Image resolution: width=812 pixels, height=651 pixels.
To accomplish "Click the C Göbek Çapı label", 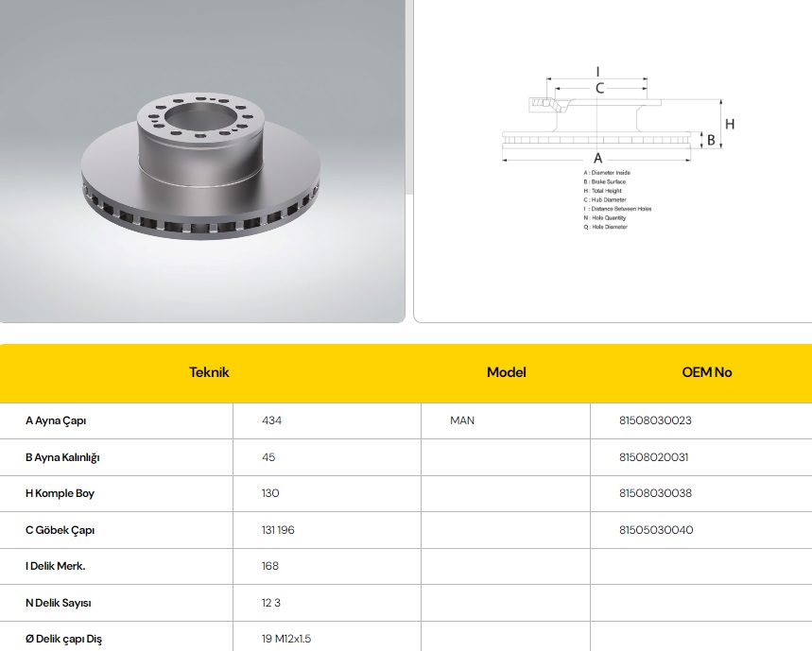I will 60,530.
